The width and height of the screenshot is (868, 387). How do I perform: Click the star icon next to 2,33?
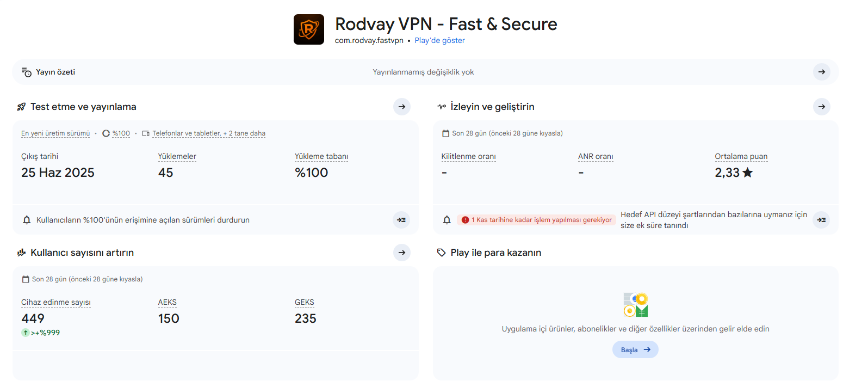[x=748, y=173]
